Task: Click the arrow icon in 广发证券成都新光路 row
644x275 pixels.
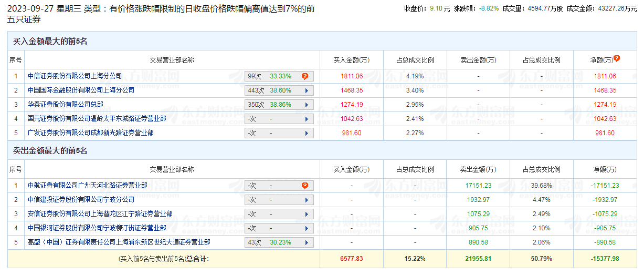Action: coord(307,133)
